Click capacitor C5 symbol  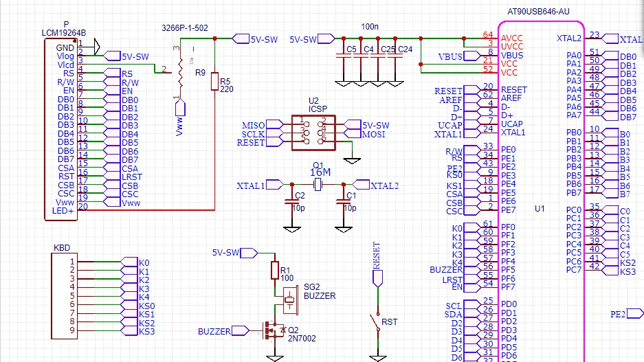click(344, 56)
